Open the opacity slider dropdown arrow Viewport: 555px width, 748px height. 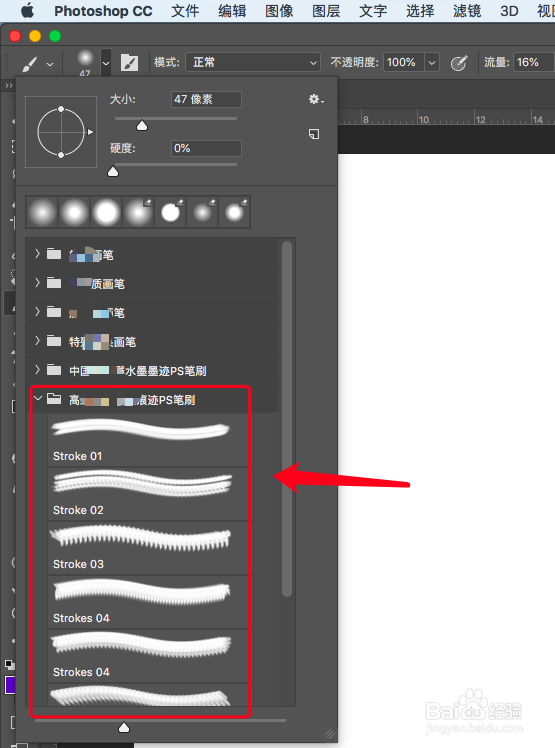(x=432, y=62)
